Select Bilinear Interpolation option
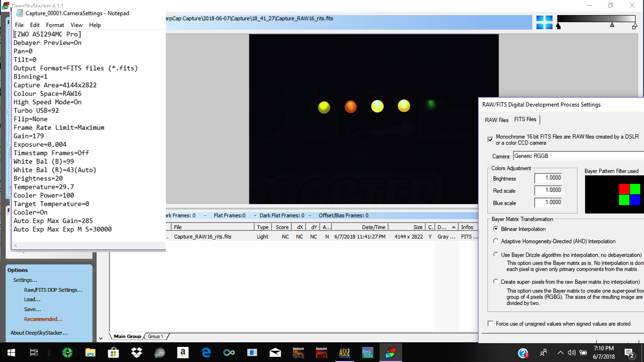Viewport: 644px width, 362px height. (496, 228)
